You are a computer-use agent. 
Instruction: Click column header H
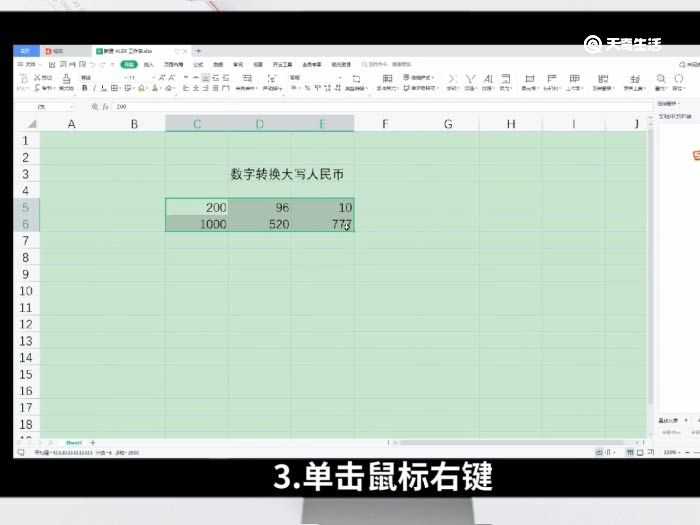(511, 124)
